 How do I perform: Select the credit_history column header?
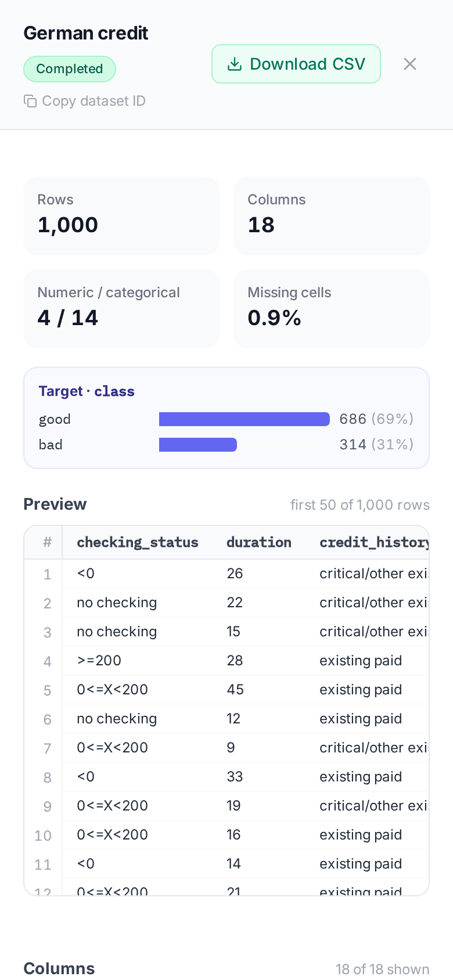[x=374, y=542]
